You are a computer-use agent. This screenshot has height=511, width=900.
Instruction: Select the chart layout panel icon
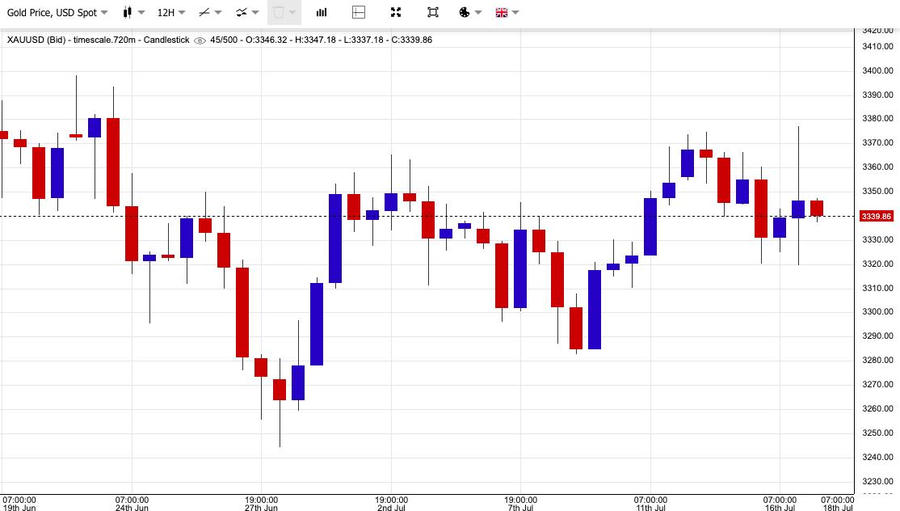click(x=359, y=12)
